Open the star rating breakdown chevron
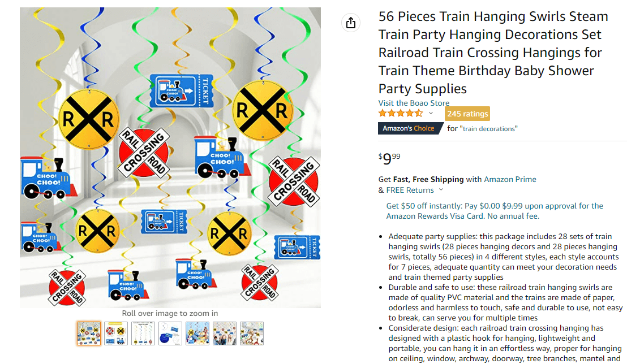This screenshot has height=364, width=627. (431, 113)
